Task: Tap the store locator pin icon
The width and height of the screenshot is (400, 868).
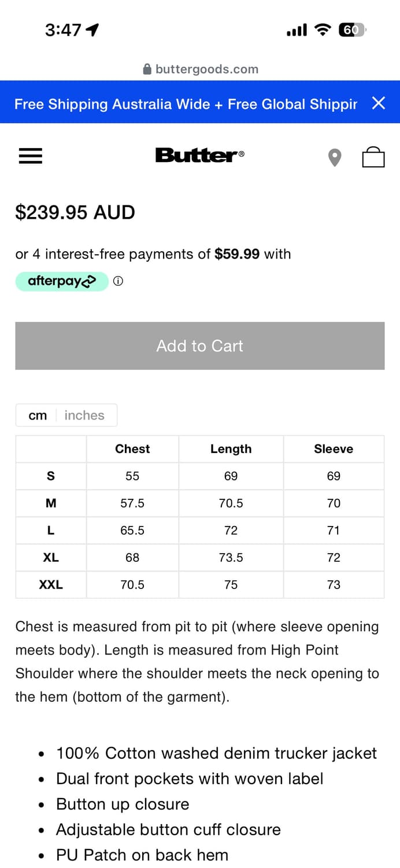Action: (335, 157)
